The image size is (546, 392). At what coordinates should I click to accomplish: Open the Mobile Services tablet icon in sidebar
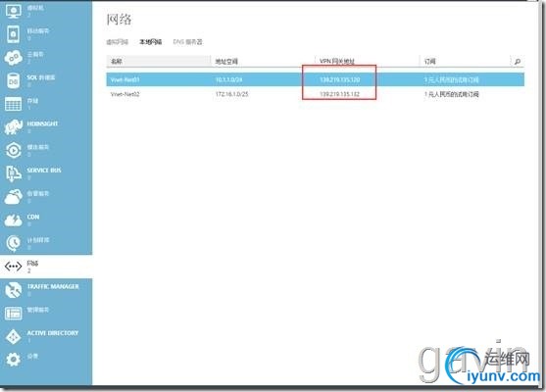13,34
